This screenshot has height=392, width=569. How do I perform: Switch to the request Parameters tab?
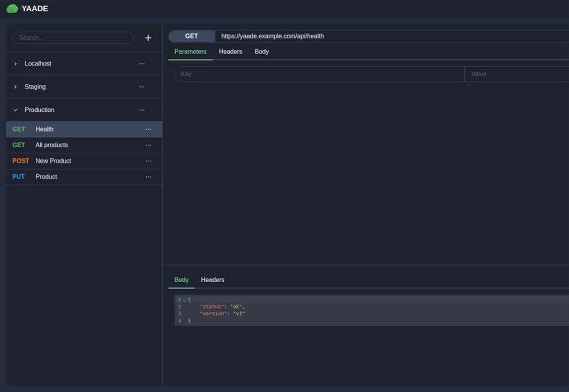click(190, 52)
